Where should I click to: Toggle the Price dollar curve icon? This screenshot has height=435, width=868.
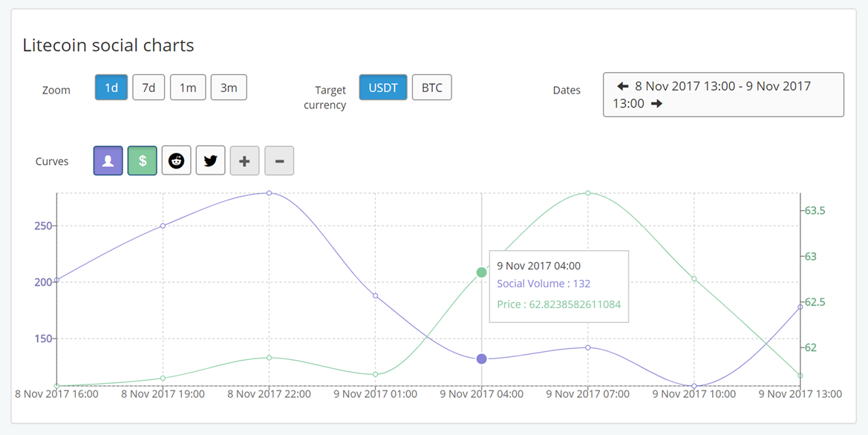point(143,160)
